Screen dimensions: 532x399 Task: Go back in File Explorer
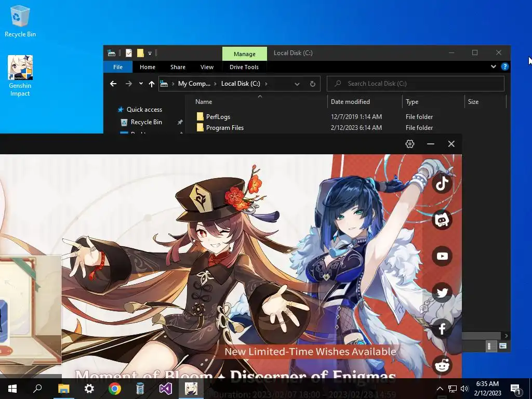tap(113, 84)
